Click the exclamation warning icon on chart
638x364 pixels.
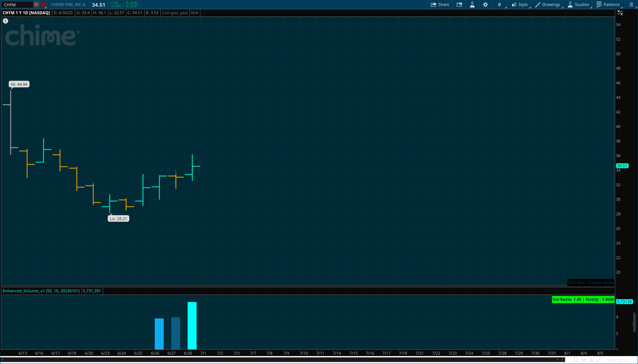click(x=5, y=21)
